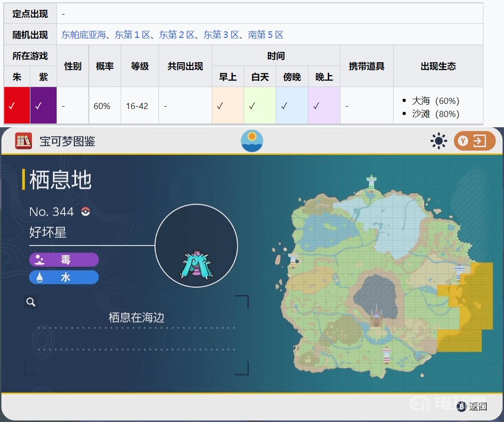
Task: Click the 栖息在海边 habitat description
Action: tap(137, 318)
